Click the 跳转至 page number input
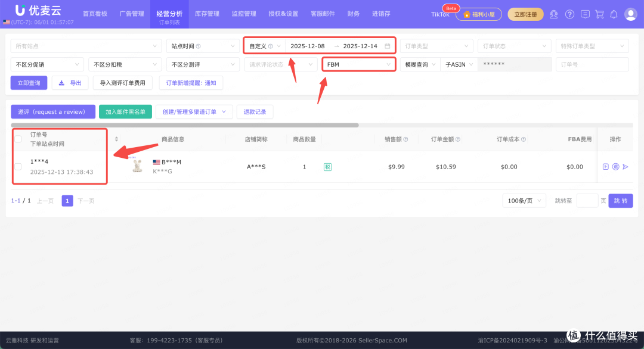This screenshot has height=349, width=644. [x=587, y=201]
